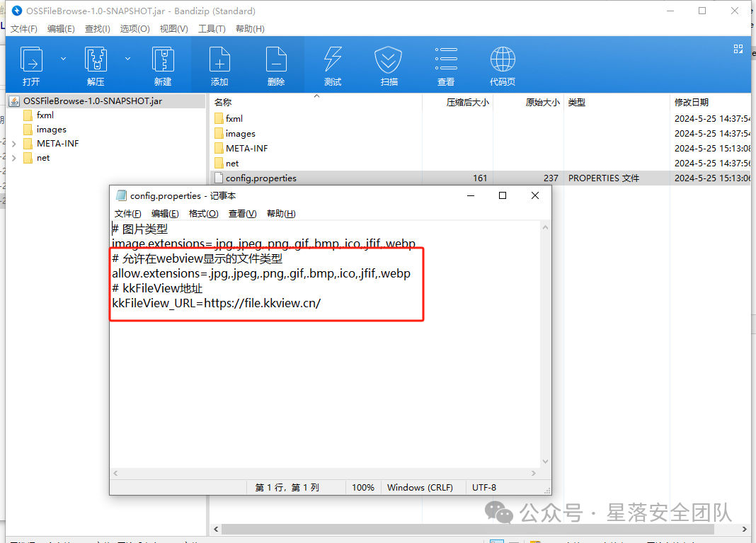
Task: Open Bandizip 工具(T) menu
Action: click(212, 29)
